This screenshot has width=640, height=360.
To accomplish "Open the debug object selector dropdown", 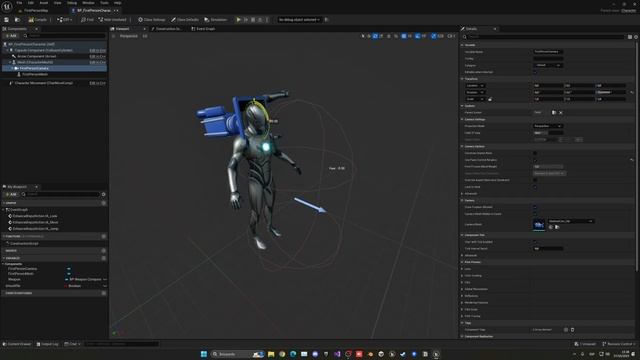I will pos(299,20).
